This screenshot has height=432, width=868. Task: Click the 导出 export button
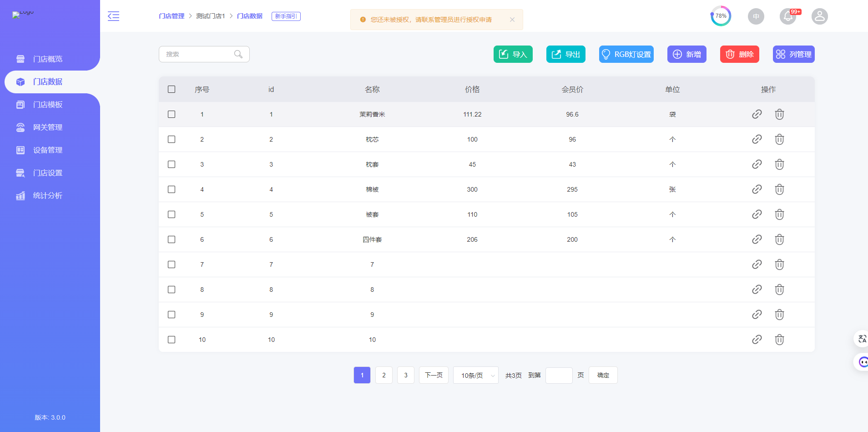pyautogui.click(x=566, y=54)
